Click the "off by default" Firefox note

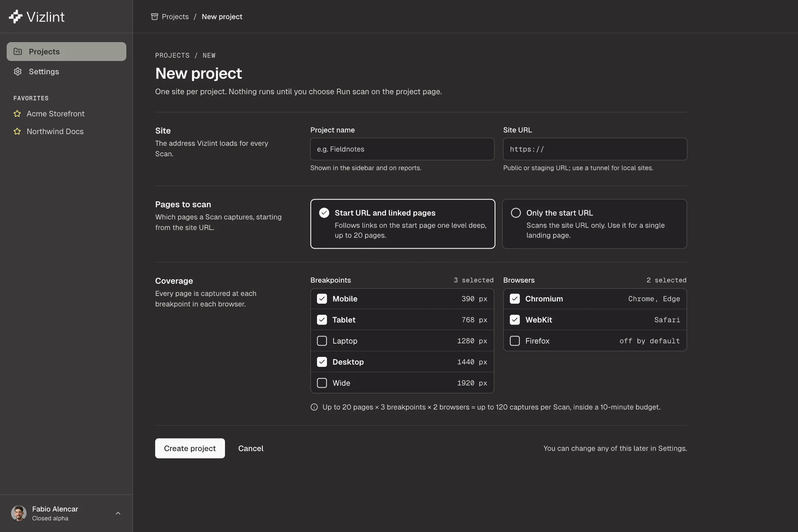tap(649, 341)
